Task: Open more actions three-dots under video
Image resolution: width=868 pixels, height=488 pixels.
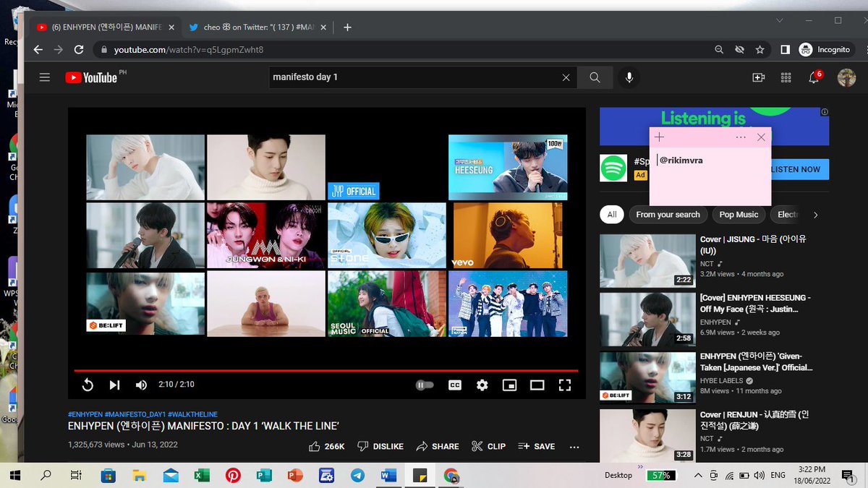Action: pyautogui.click(x=574, y=447)
